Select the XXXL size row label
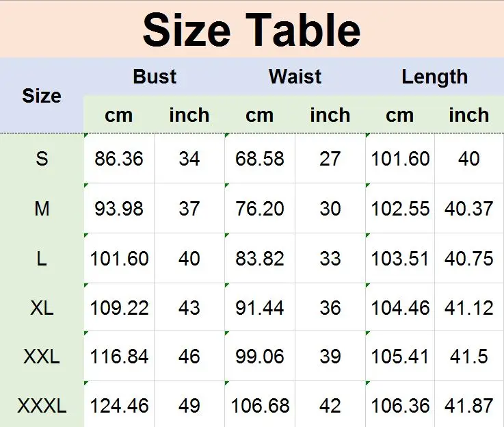 tap(42, 406)
